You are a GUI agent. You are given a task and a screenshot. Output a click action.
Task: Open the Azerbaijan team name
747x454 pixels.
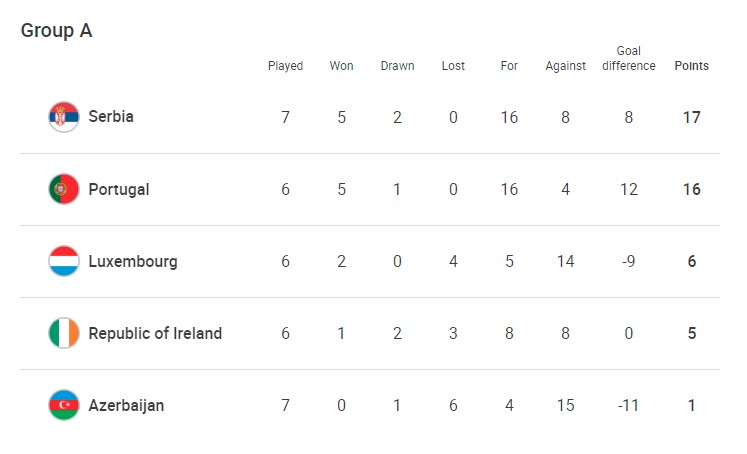(126, 405)
